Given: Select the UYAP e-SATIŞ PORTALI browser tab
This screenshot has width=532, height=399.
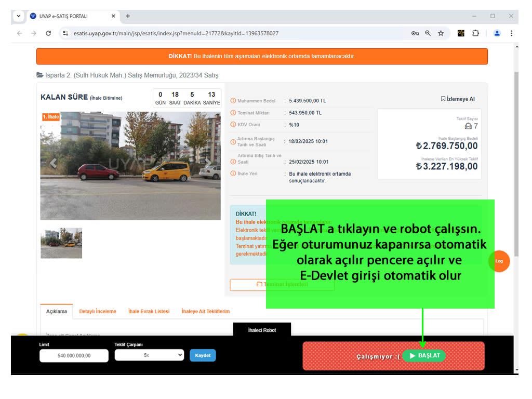Looking at the screenshot, I should [x=73, y=16].
